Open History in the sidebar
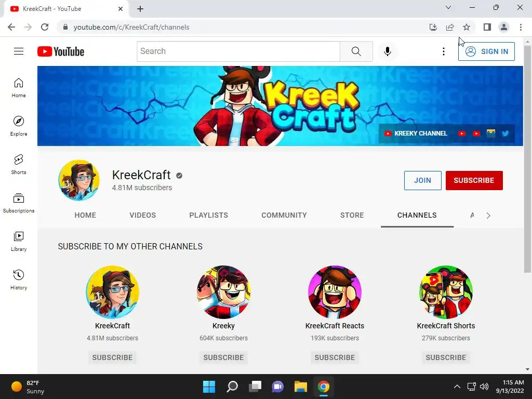 point(19,280)
